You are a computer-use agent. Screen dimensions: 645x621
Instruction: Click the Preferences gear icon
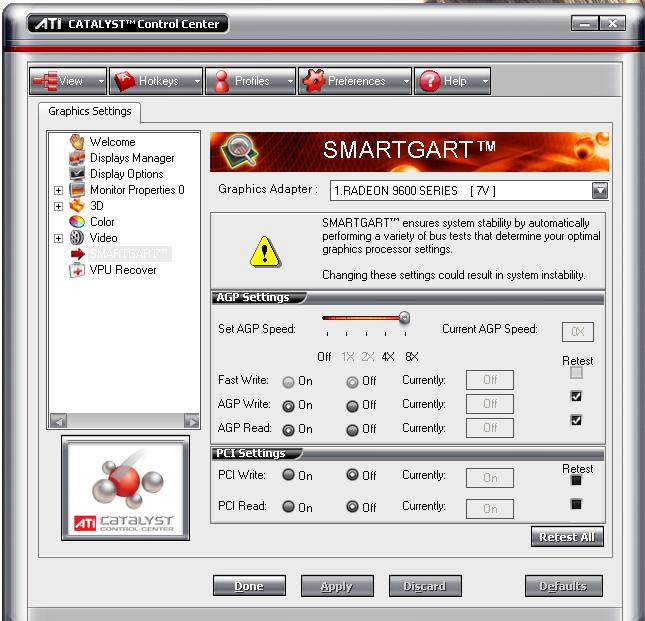(x=313, y=81)
